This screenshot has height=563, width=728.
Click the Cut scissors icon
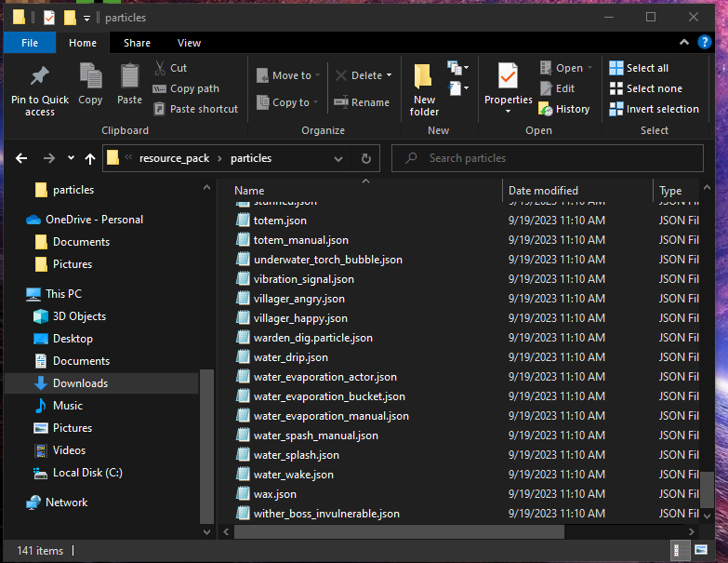(160, 68)
